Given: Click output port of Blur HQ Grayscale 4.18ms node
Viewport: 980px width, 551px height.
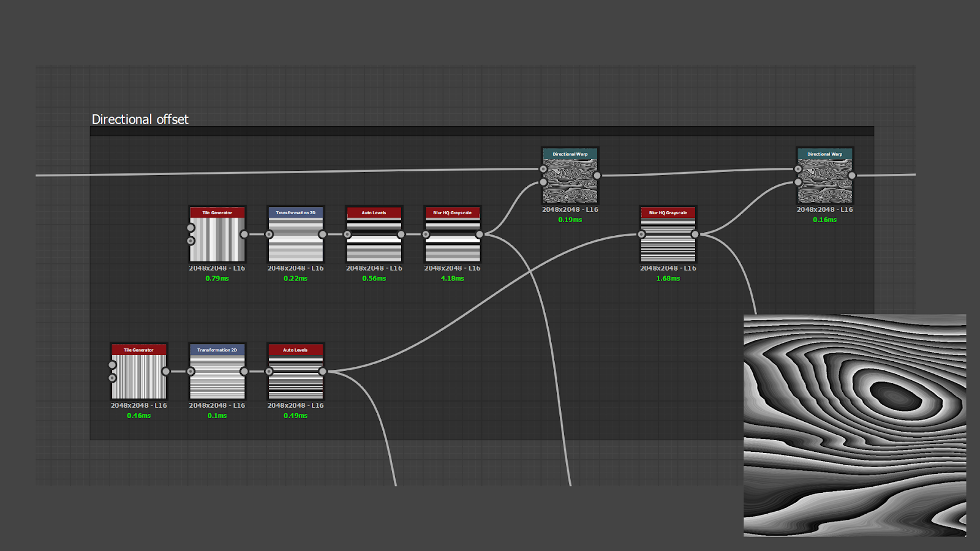Looking at the screenshot, I should (480, 234).
